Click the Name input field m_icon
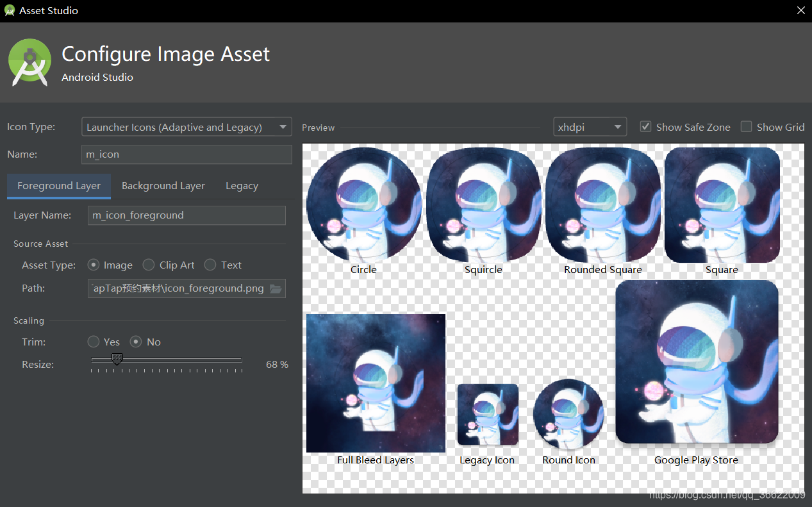Image resolution: width=812 pixels, height=507 pixels. click(x=186, y=154)
